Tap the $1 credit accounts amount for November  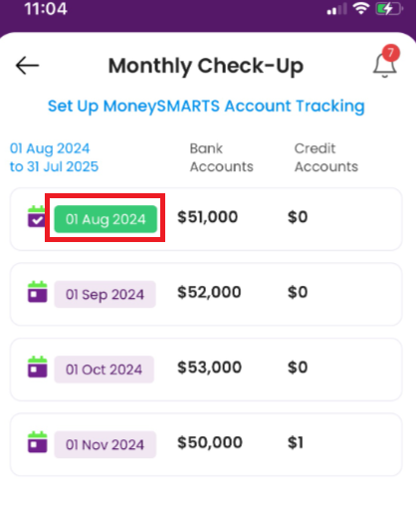[x=296, y=442]
